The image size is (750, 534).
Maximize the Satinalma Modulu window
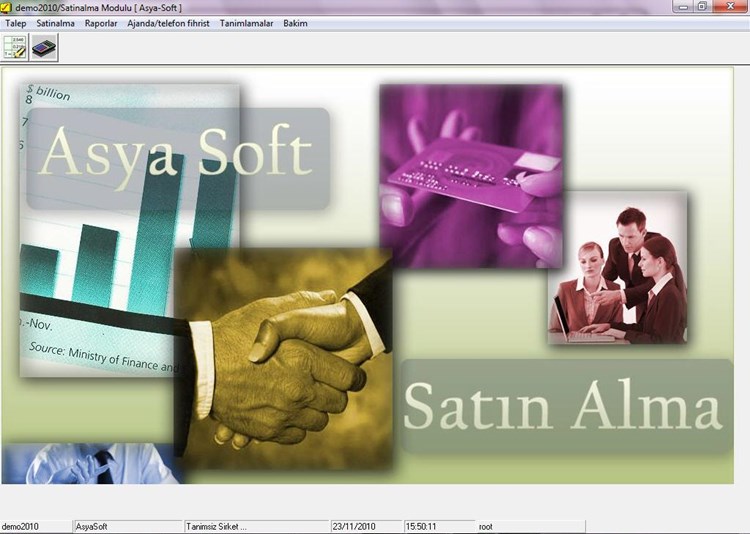702,7
